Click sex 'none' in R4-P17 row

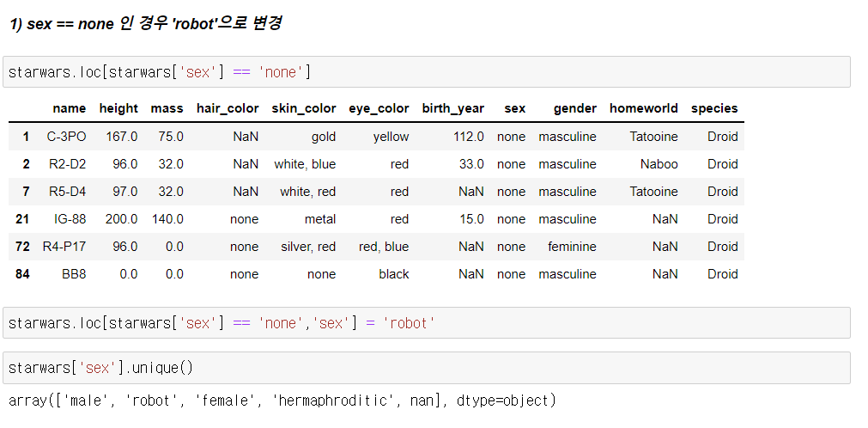512,247
